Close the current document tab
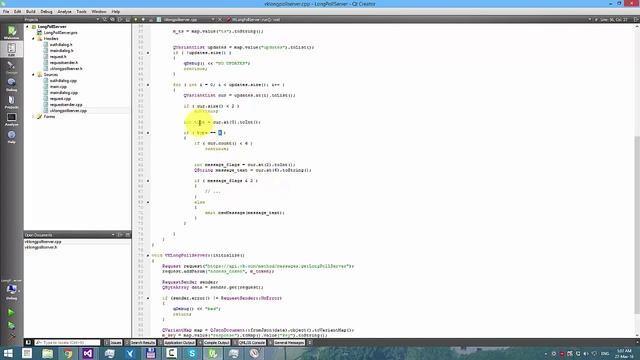The width and height of the screenshot is (640, 360). click(220, 20)
